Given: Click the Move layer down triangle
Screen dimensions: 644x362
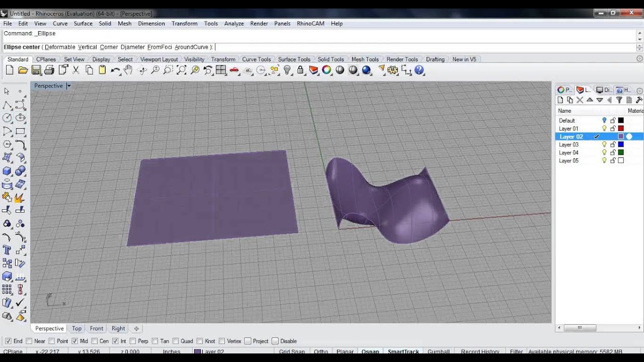Looking at the screenshot, I should (x=599, y=100).
